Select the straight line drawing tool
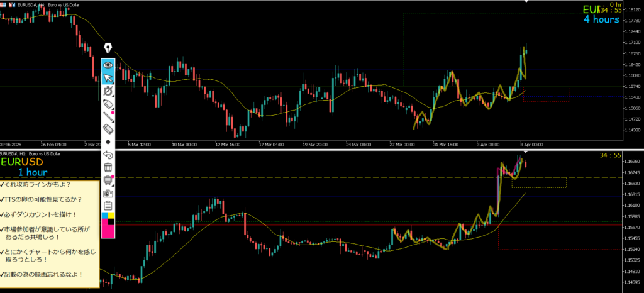Image resolution: width=644 pixels, height=293 pixels. [x=108, y=116]
